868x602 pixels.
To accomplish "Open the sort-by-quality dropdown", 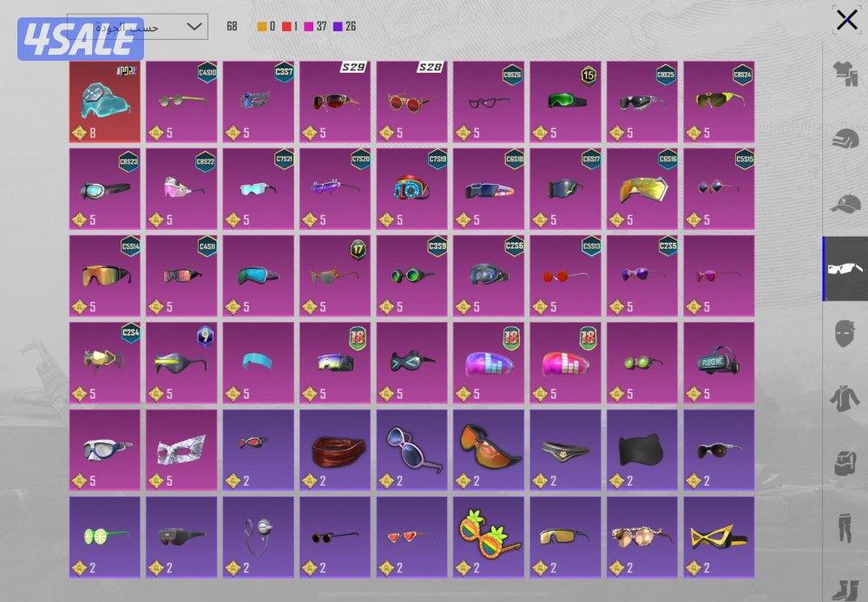I will tap(137, 27).
